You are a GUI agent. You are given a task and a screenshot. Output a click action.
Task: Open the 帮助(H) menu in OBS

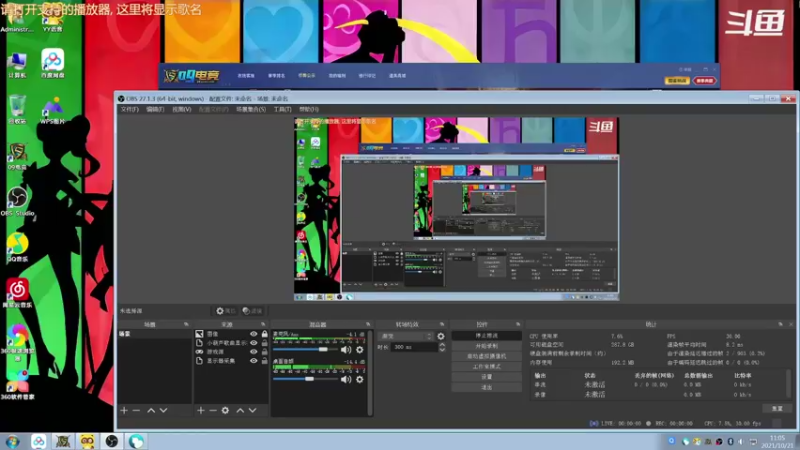[309, 109]
